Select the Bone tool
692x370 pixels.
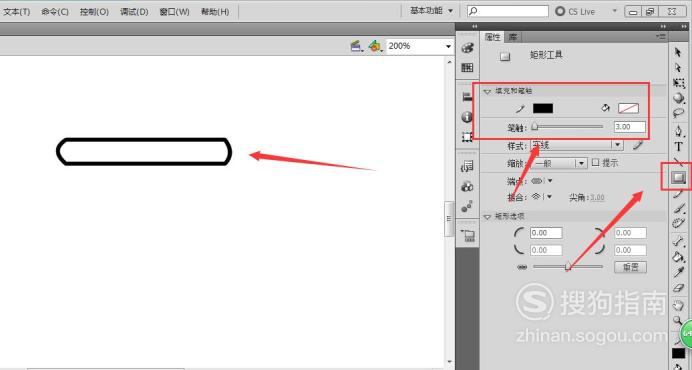pos(678,241)
